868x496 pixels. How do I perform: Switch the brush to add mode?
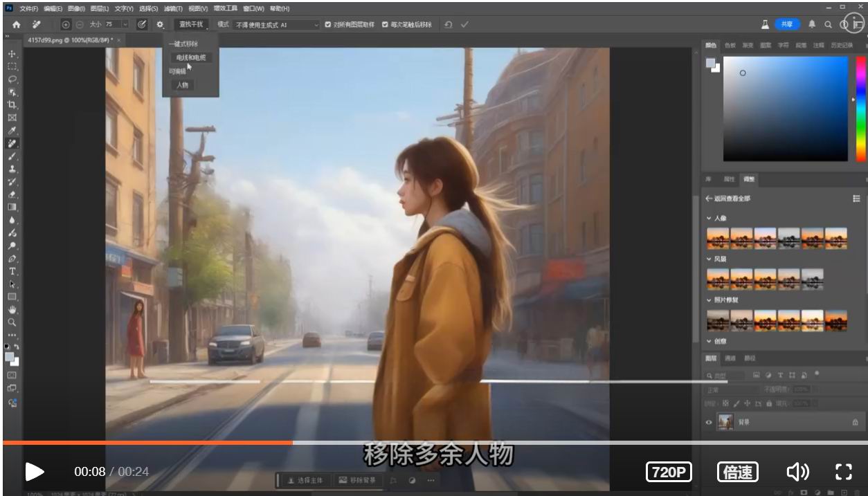[66, 24]
